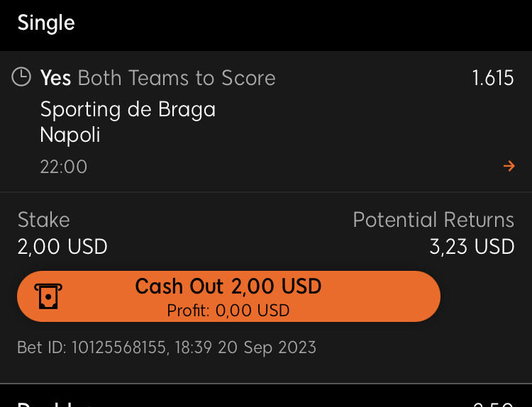The image size is (532, 407).
Task: Click the clock icon beside Both Teams to Score
Action: [21, 77]
